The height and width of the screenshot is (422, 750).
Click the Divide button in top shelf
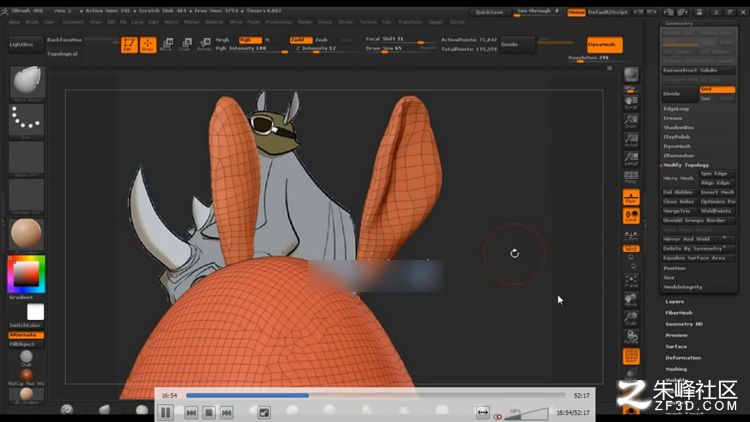pos(518,44)
